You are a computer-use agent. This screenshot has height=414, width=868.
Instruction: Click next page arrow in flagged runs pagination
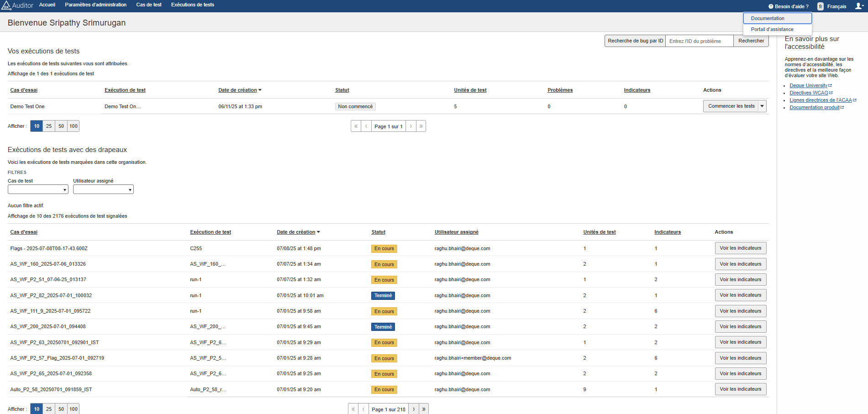(x=414, y=409)
